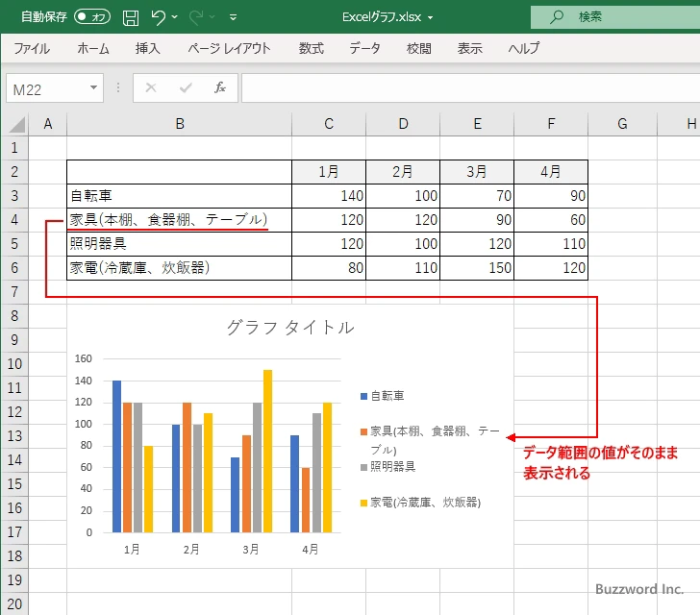Open the Excelグラフ.xlsx title dropdown
The width and height of the screenshot is (700, 615).
(431, 18)
